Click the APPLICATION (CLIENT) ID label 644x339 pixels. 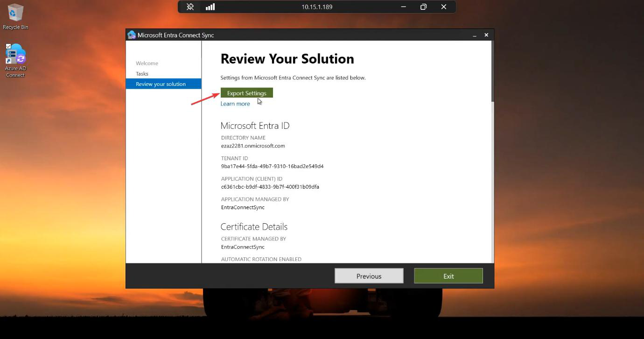pyautogui.click(x=252, y=179)
